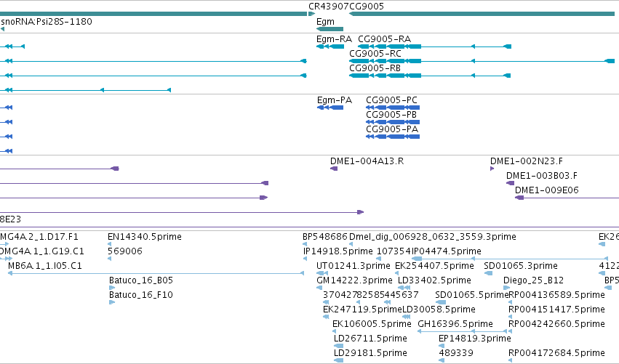The width and height of the screenshot is (619, 364).
Task: Click the Egm gene name
Action: (325, 22)
